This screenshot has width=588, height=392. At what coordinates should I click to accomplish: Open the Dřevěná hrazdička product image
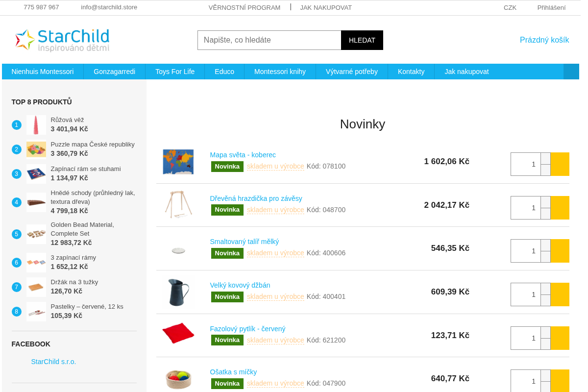(178, 205)
